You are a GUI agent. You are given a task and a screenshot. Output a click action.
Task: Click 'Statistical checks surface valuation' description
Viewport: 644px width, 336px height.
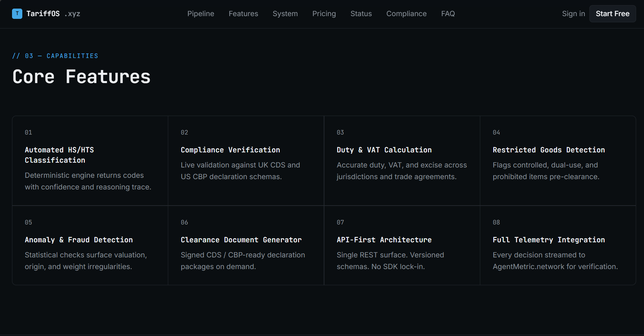[86, 261]
